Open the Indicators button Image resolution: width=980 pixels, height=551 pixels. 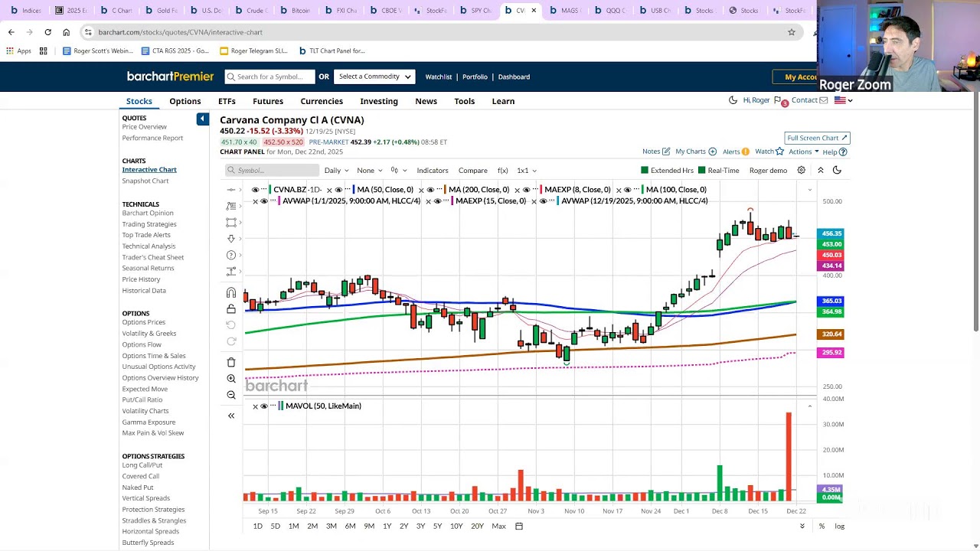(433, 171)
